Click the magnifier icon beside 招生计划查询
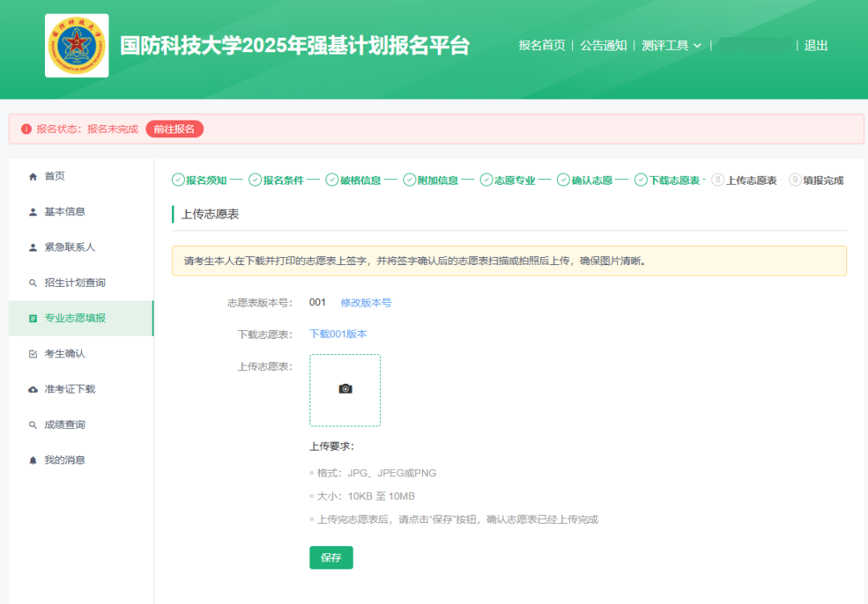The image size is (868, 604). click(33, 283)
